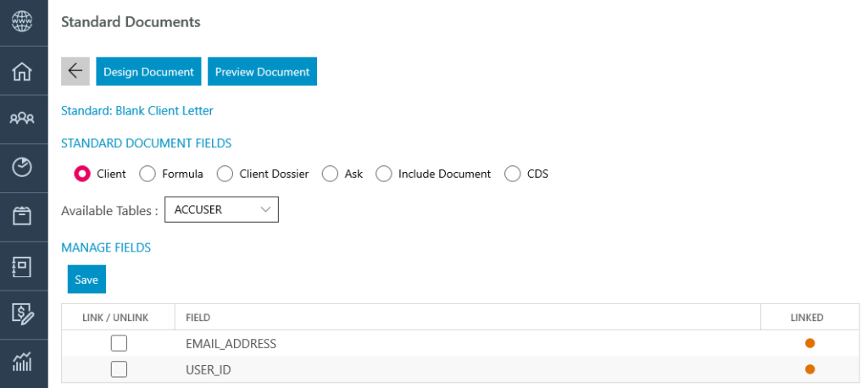Screen dimensions: 868x388
Task: Open the address book sidebar icon
Action: click(22, 267)
